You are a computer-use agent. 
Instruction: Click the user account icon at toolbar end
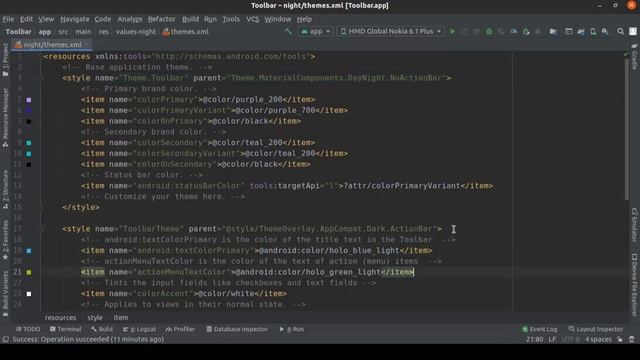[633, 31]
